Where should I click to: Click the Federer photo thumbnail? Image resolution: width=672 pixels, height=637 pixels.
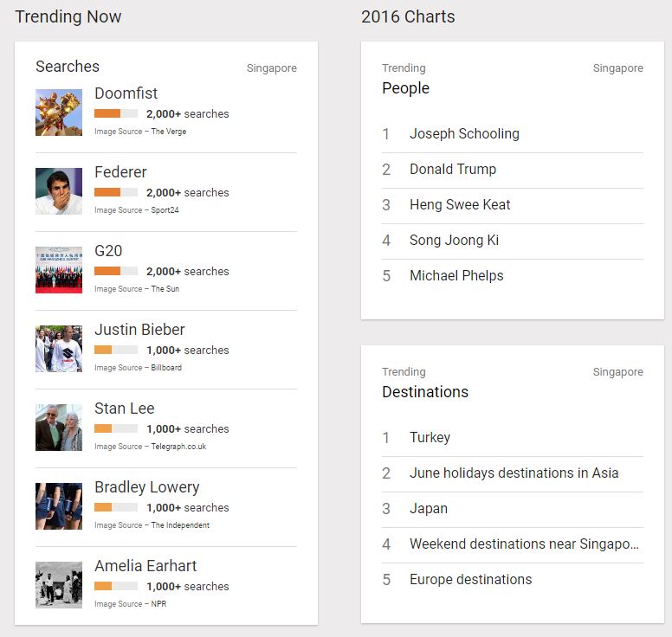click(x=59, y=191)
